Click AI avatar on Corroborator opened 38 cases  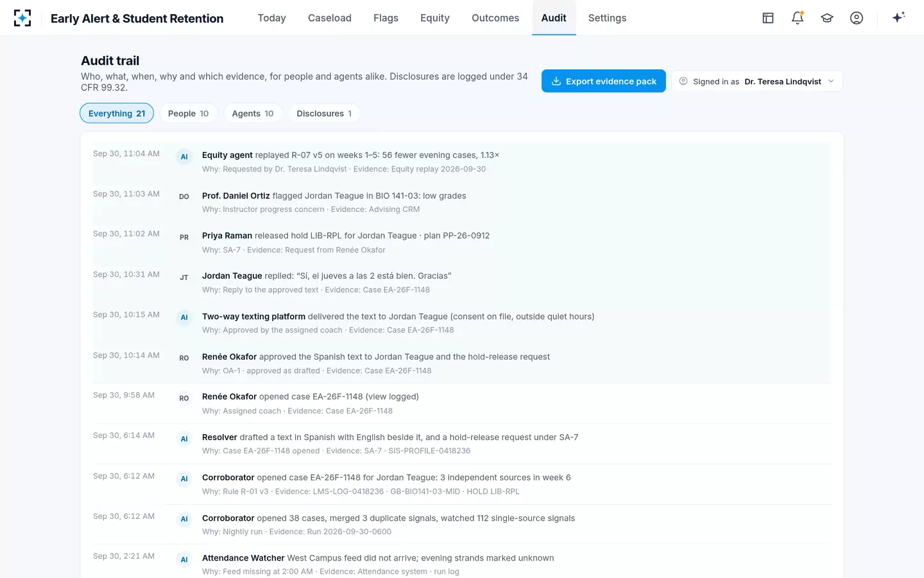(184, 519)
